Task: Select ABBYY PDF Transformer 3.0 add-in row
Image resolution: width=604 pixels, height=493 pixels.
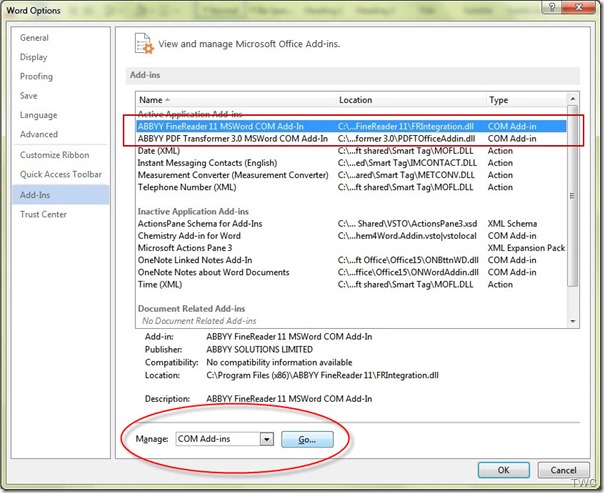Action: coord(351,138)
